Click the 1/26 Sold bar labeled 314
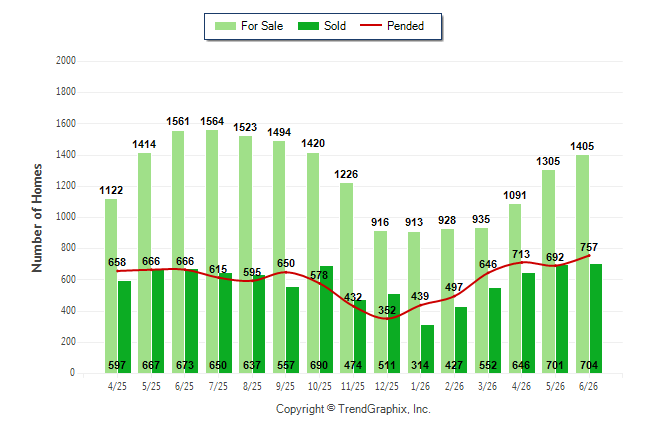Screen dimensions: 646x434 [428, 349]
